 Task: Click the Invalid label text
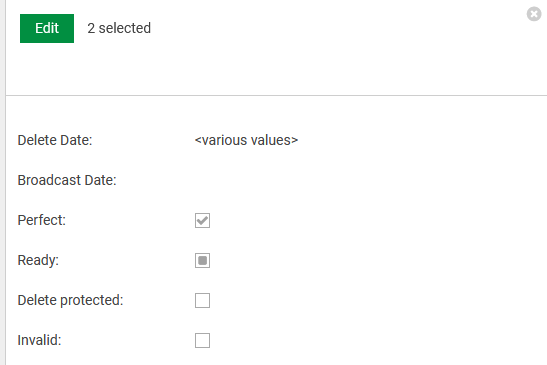39,341
